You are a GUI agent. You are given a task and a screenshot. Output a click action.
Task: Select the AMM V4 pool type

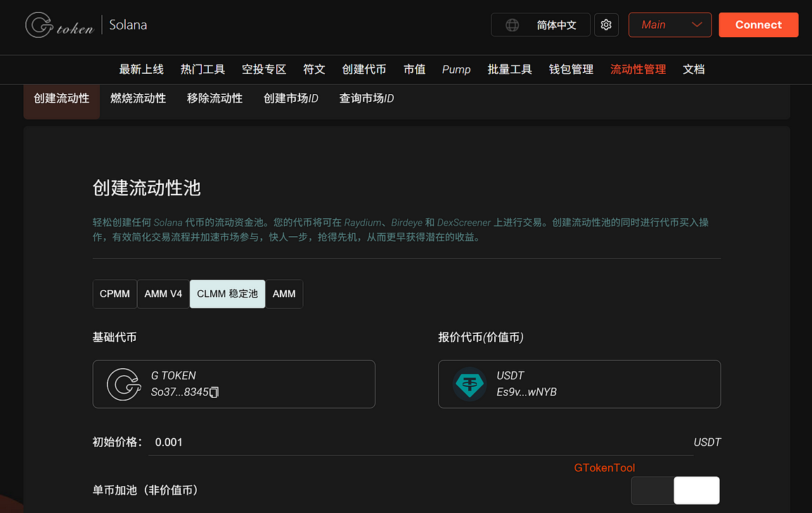pos(163,294)
